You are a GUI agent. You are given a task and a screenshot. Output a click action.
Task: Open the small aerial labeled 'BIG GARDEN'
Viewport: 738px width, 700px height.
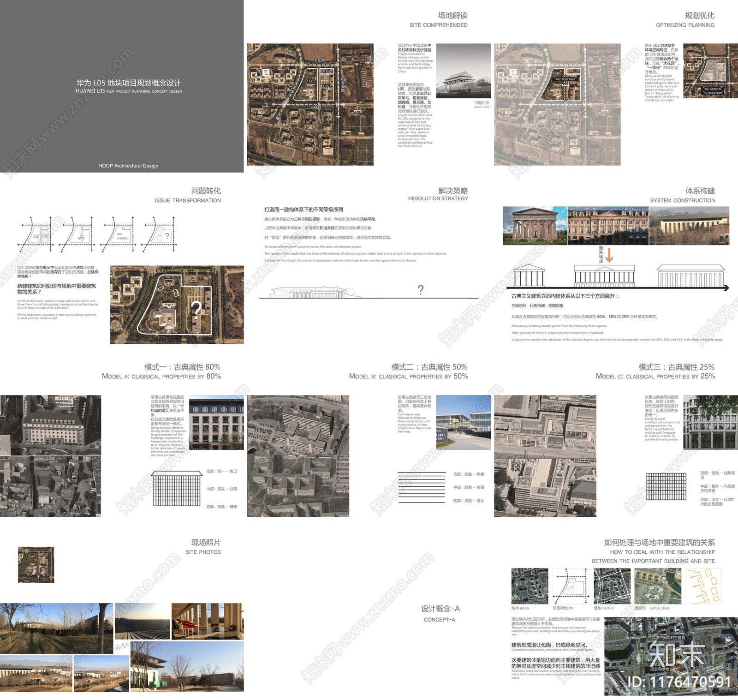point(710,70)
